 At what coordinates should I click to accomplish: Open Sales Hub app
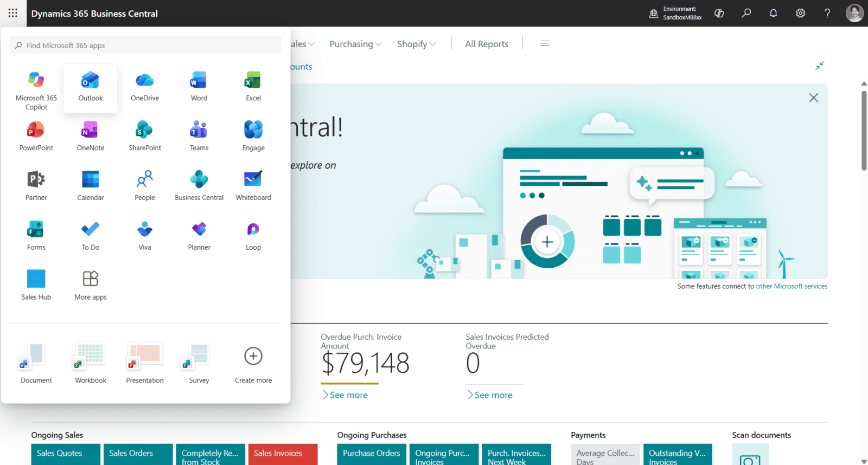point(36,286)
